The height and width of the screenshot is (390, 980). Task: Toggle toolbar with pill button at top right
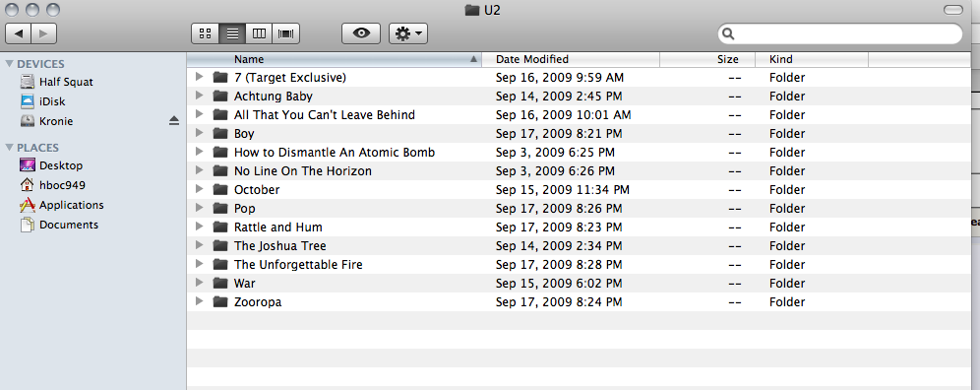(x=953, y=10)
